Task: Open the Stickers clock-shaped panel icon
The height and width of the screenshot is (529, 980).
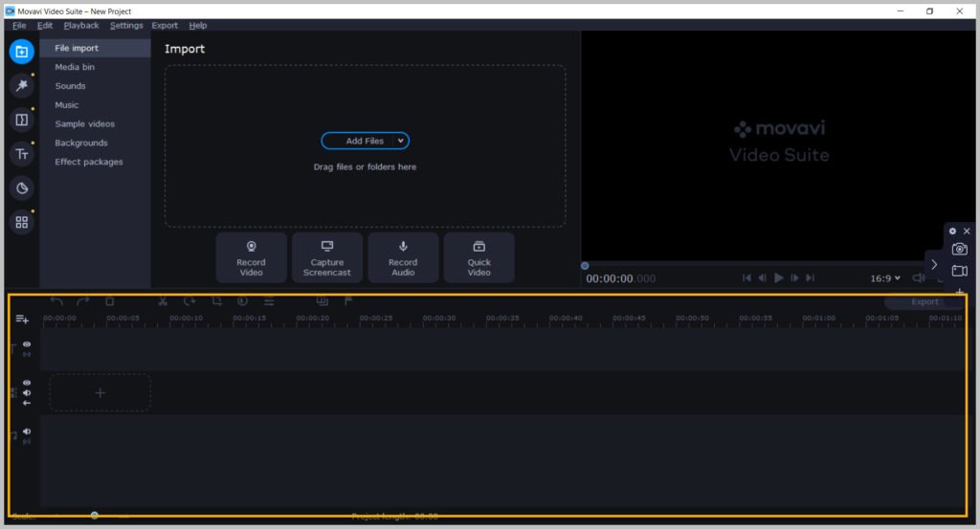Action: [x=21, y=188]
